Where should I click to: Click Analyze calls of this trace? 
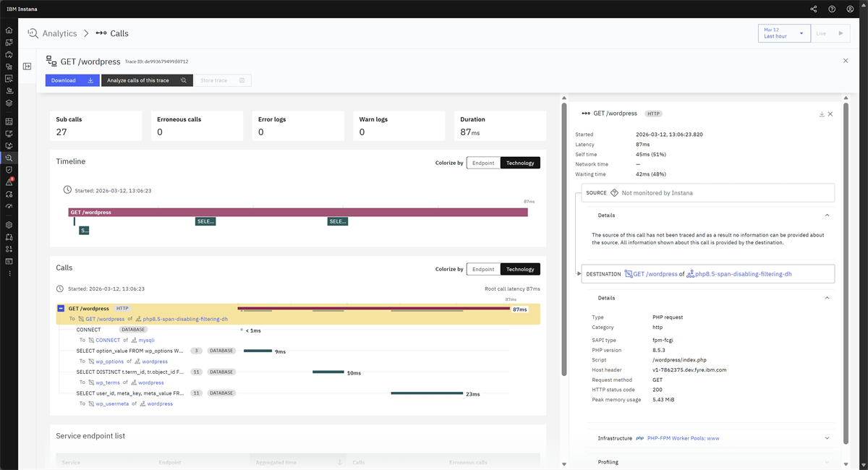(147, 80)
